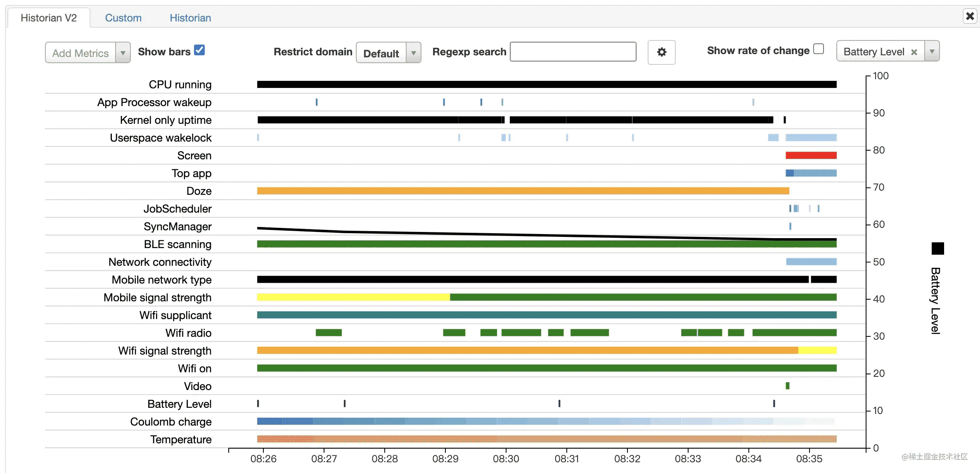Click the Add Metrics button
The width and height of the screenshot is (980, 473).
[x=80, y=53]
